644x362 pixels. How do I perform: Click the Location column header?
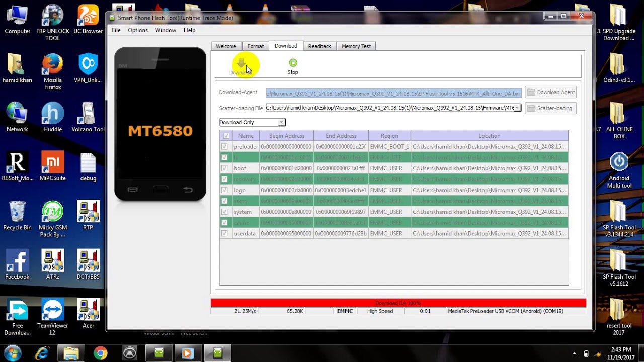(x=490, y=136)
